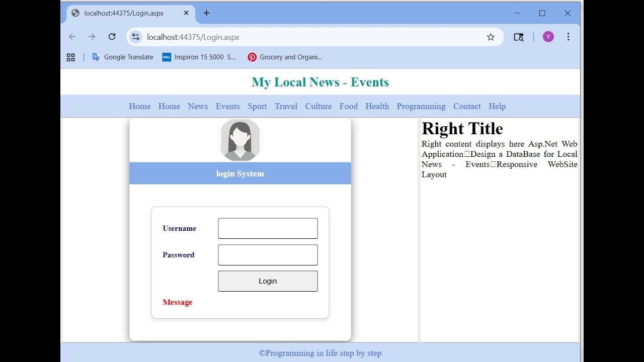This screenshot has height=362, width=644.
Task: Open the apps grid in bookmarks bar
Action: click(71, 57)
